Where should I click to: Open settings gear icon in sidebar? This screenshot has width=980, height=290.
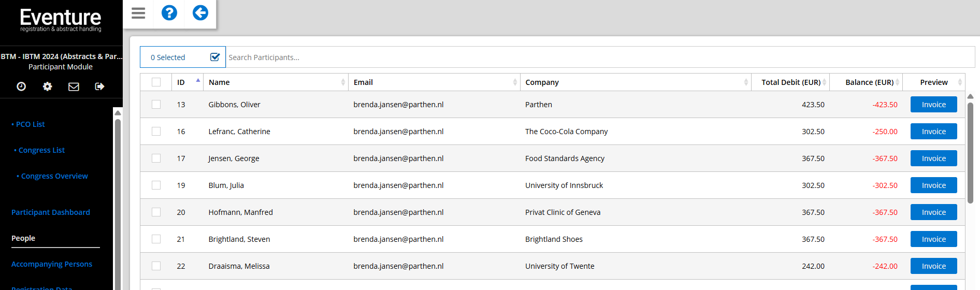tap(48, 86)
